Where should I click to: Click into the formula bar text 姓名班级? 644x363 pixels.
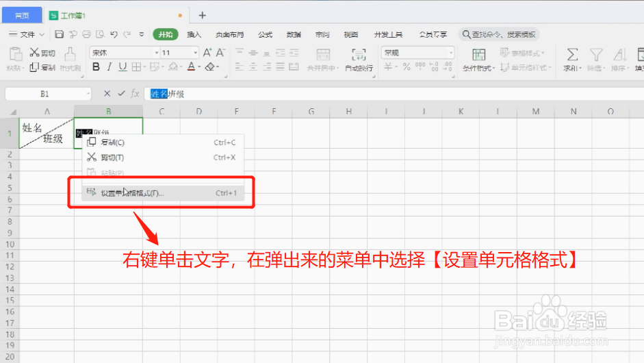pos(167,94)
